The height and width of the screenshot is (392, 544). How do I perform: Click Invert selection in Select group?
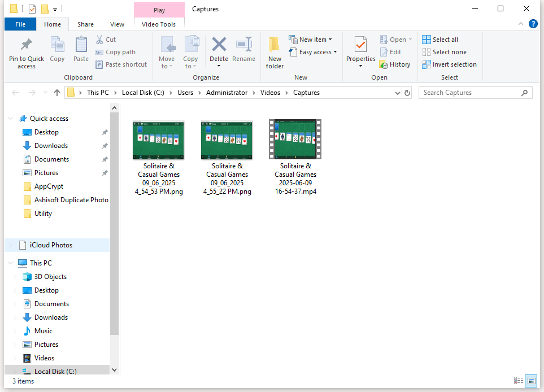tap(449, 64)
